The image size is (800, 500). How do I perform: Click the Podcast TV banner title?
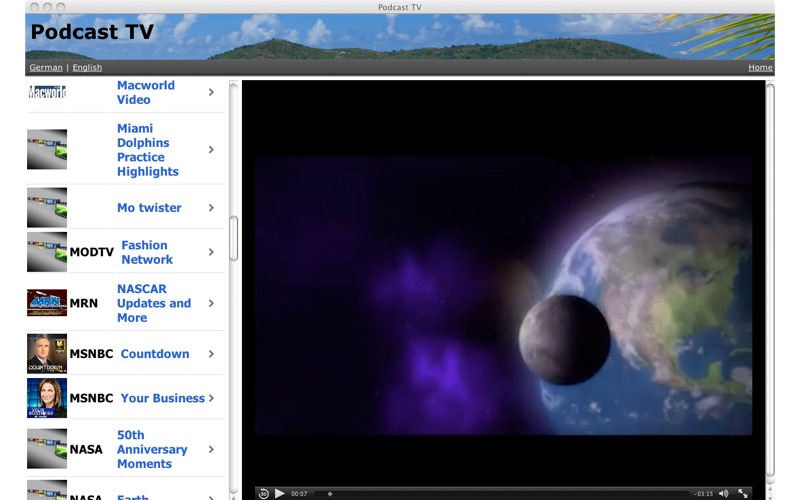92,32
